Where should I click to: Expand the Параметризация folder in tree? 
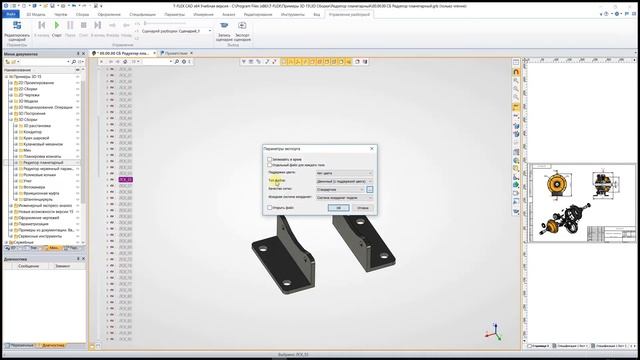point(11,224)
